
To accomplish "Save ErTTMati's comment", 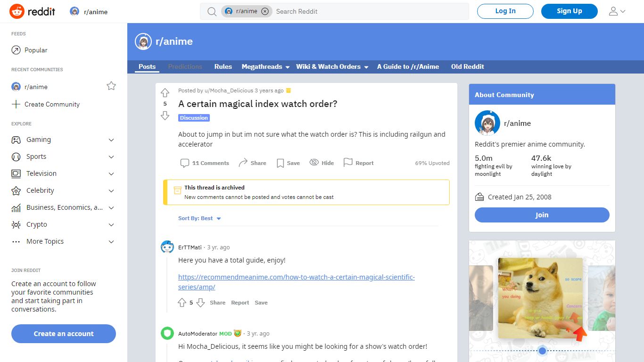I will click(x=261, y=303).
